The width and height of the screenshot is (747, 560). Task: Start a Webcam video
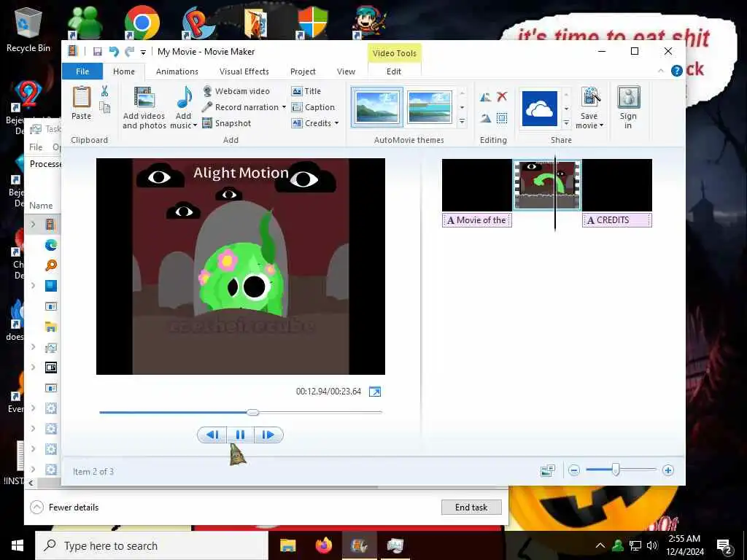(236, 91)
